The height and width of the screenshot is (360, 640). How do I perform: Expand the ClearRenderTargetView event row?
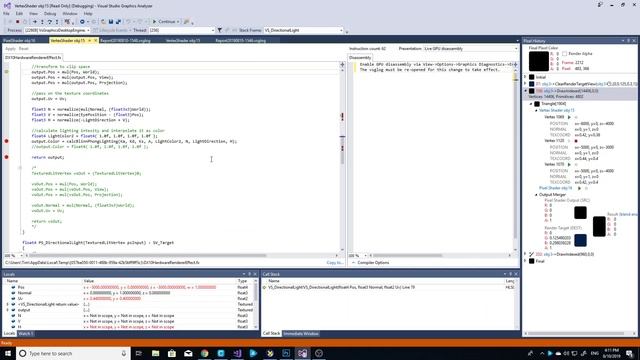(526, 84)
